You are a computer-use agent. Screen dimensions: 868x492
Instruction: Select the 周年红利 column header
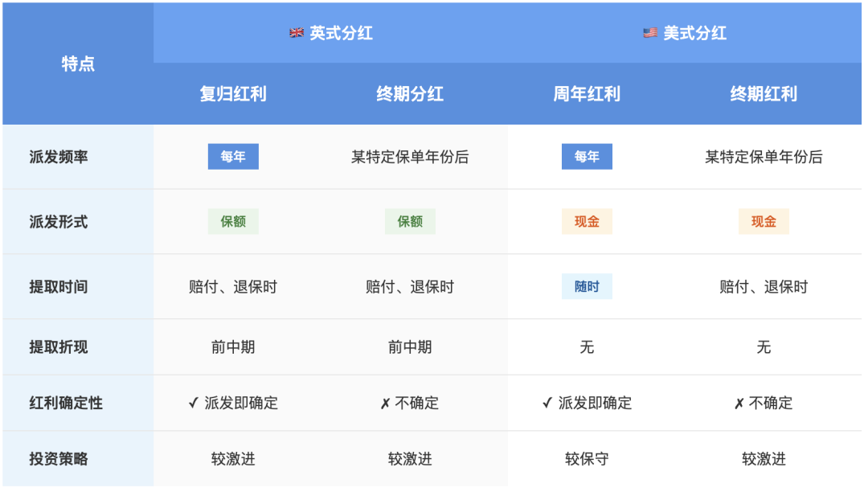click(x=587, y=94)
